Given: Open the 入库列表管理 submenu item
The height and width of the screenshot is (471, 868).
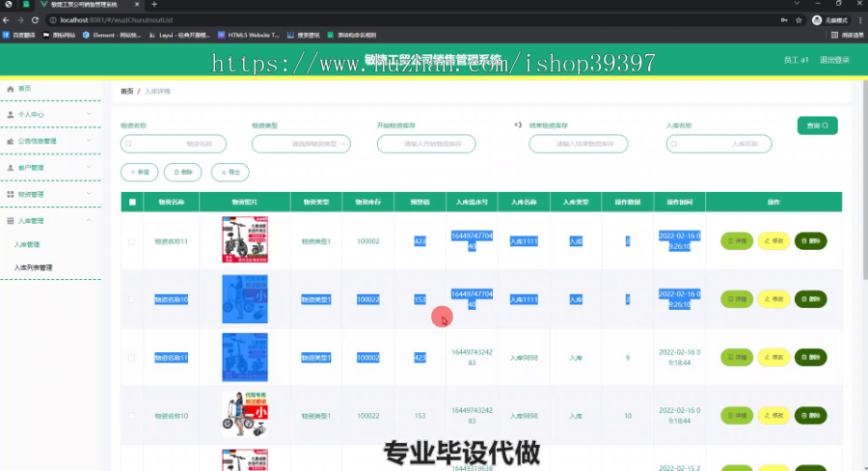Looking at the screenshot, I should coord(33,267).
